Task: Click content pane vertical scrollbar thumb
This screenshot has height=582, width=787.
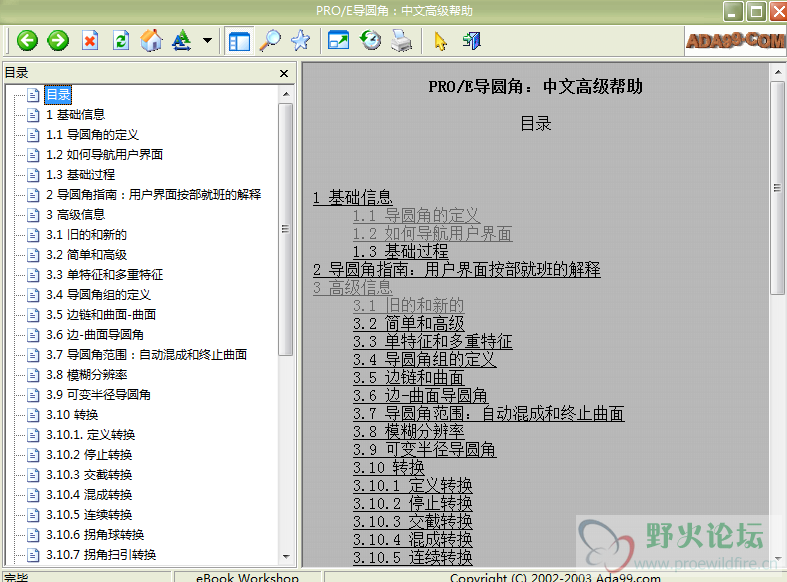Action: click(777, 188)
